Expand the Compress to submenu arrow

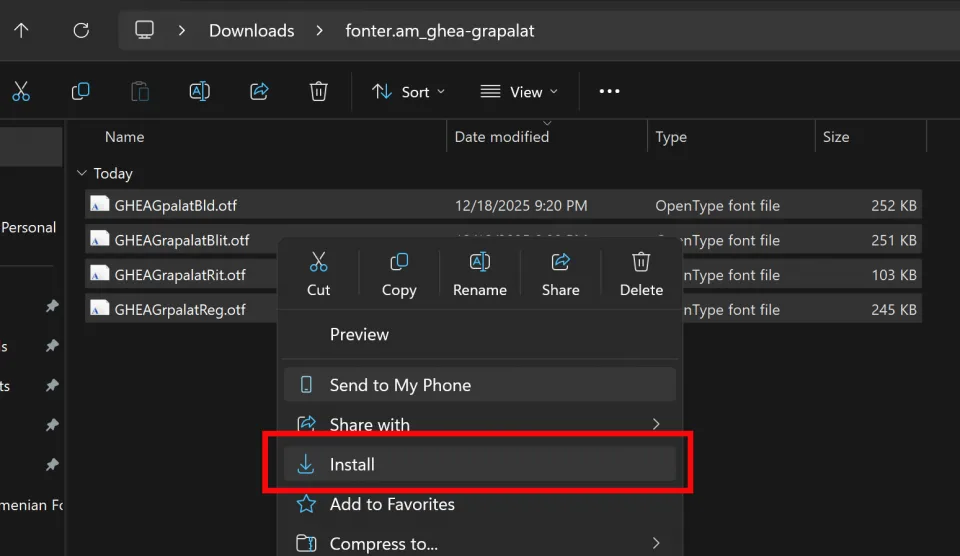[656, 543]
